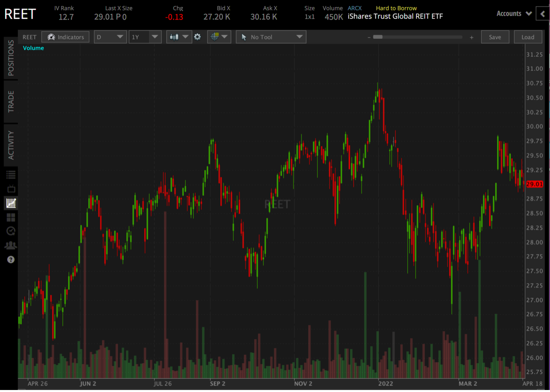This screenshot has height=392, width=550.
Task: Open the D timeframe dropdown
Action: click(110, 36)
